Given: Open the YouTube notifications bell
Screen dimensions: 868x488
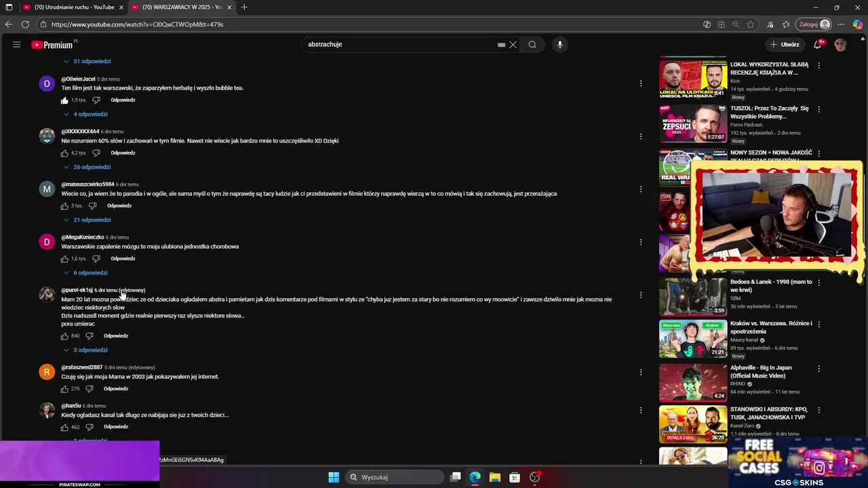Looking at the screenshot, I should coord(818,45).
